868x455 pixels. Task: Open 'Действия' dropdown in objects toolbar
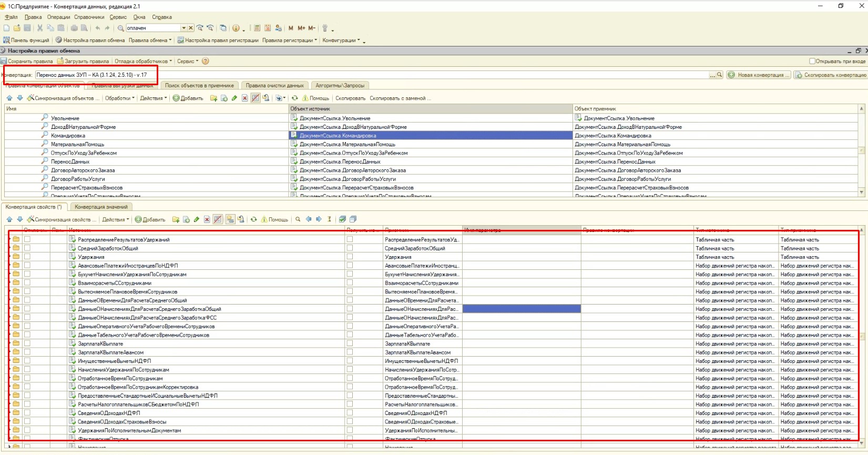tap(154, 98)
